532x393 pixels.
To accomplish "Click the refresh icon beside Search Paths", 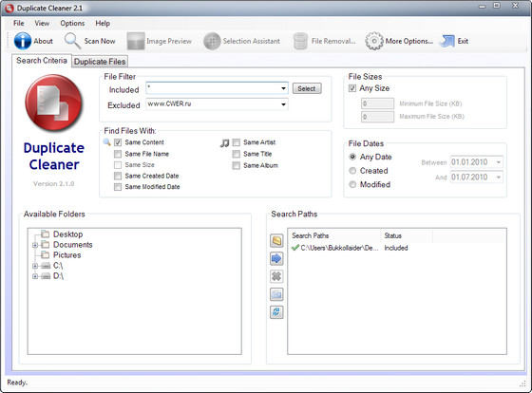I will coord(276,312).
